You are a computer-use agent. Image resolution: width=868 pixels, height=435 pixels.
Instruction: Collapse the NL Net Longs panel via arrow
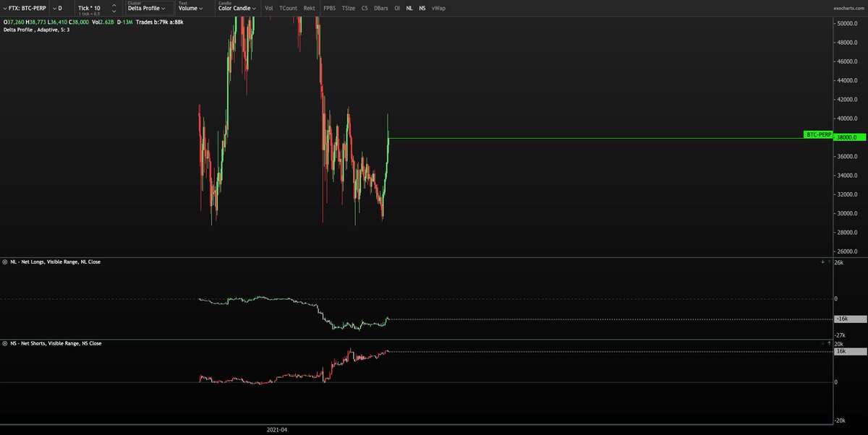click(822, 262)
